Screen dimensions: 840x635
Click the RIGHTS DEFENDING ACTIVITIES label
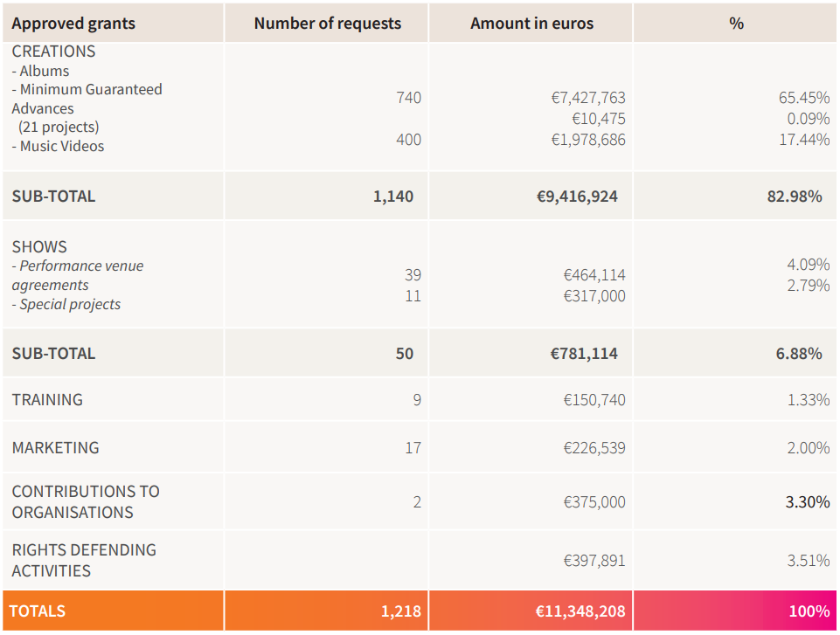[84, 561]
